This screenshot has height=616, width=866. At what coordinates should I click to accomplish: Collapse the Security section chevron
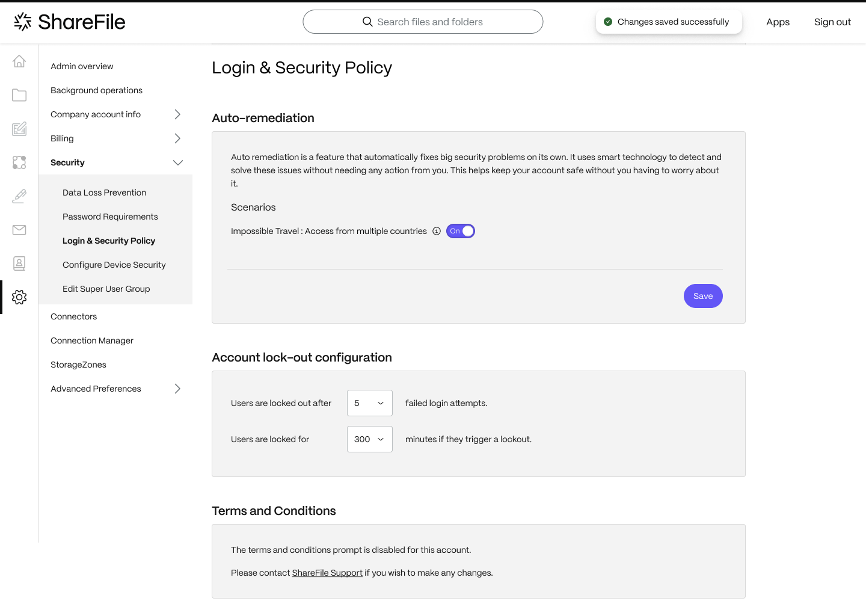coord(178,162)
